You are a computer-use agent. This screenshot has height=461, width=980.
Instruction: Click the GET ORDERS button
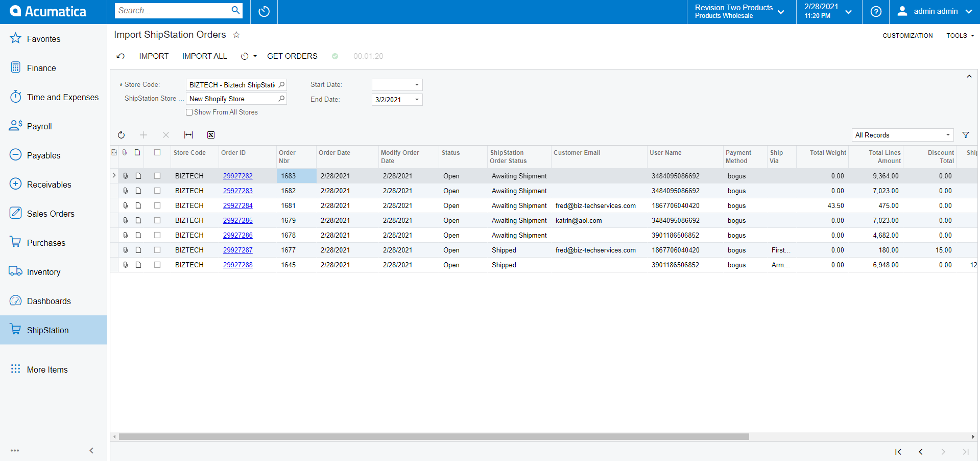coord(292,56)
